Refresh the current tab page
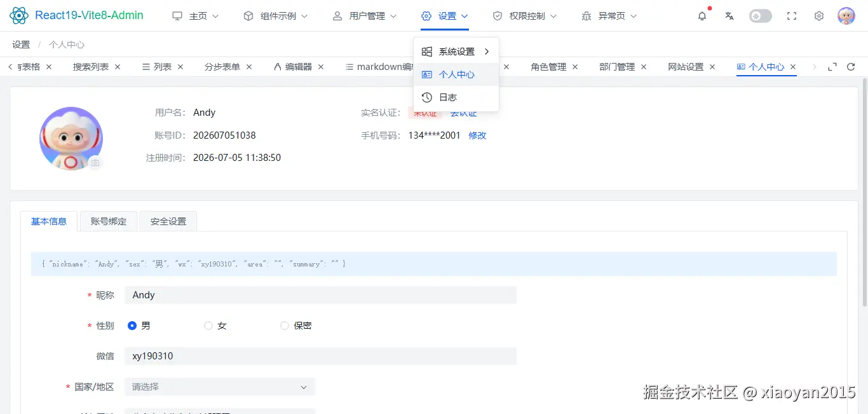Image resolution: width=868 pixels, height=414 pixels. 851,67
